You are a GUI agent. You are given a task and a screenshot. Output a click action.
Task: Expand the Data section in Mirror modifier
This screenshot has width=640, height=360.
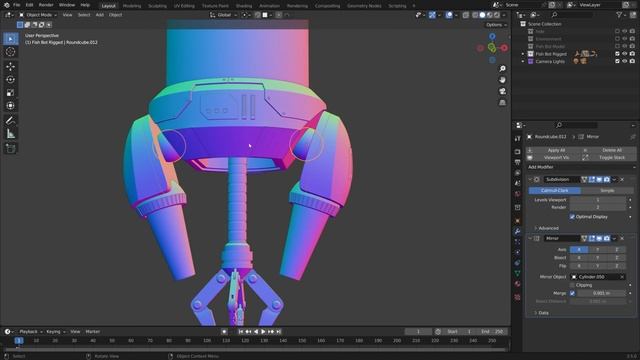coord(541,313)
